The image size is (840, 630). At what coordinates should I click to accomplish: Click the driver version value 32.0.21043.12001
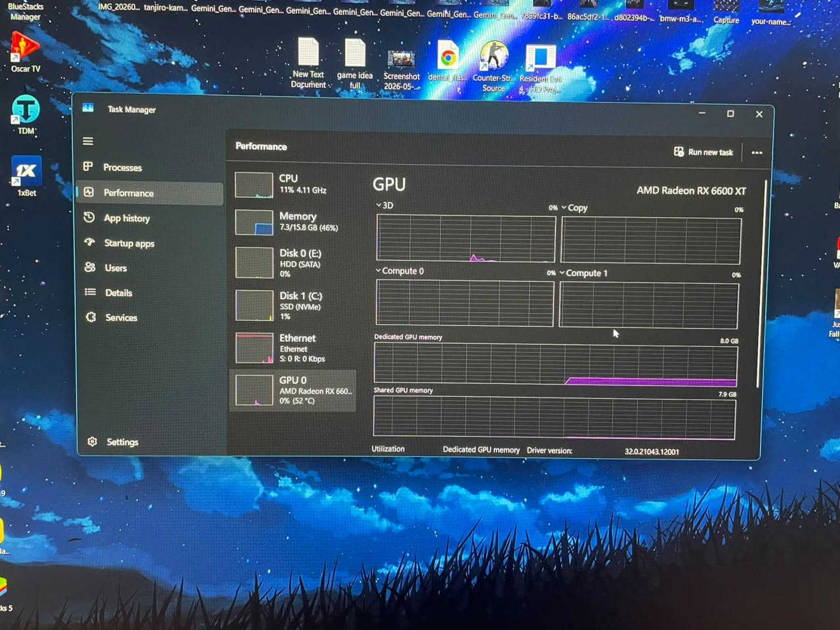pos(652,451)
